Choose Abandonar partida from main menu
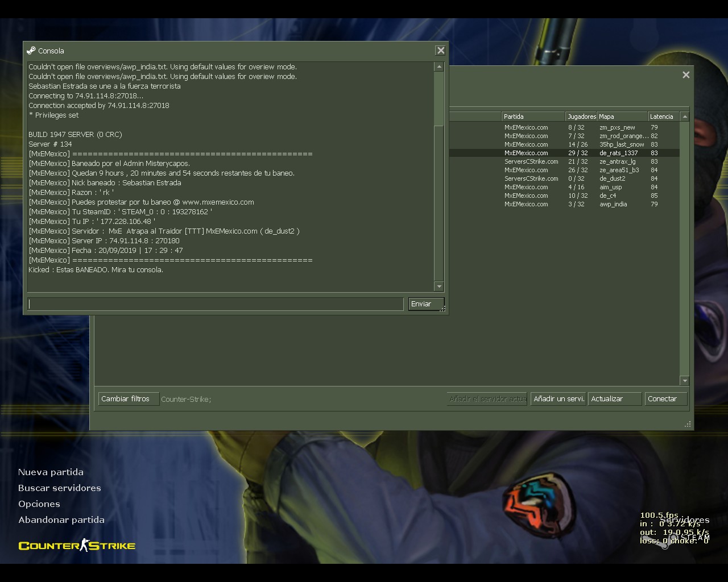728x582 pixels. pos(61,520)
